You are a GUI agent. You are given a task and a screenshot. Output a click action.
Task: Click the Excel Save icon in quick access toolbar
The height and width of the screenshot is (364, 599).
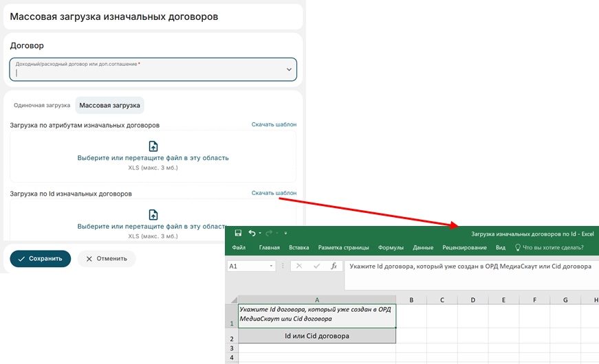pyautogui.click(x=238, y=234)
